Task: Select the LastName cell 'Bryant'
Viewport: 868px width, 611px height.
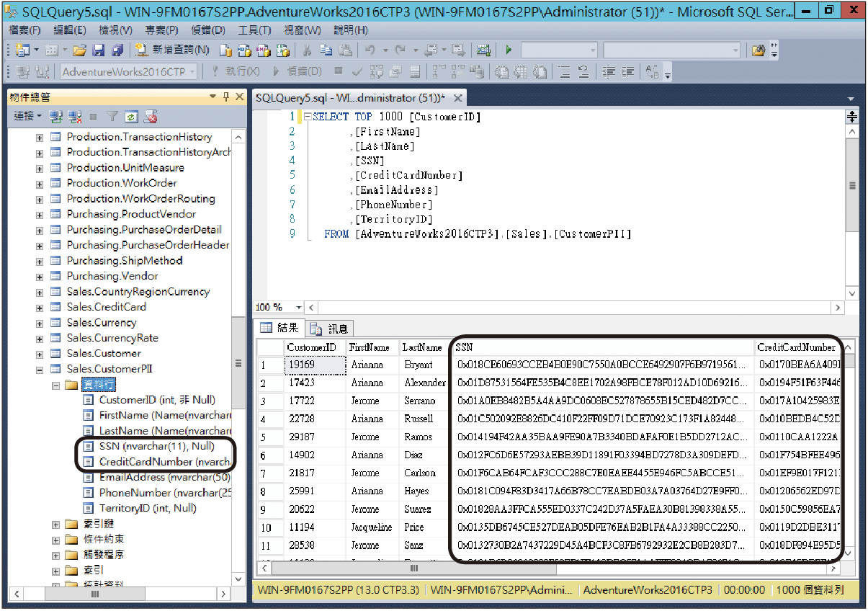Action: pos(424,365)
